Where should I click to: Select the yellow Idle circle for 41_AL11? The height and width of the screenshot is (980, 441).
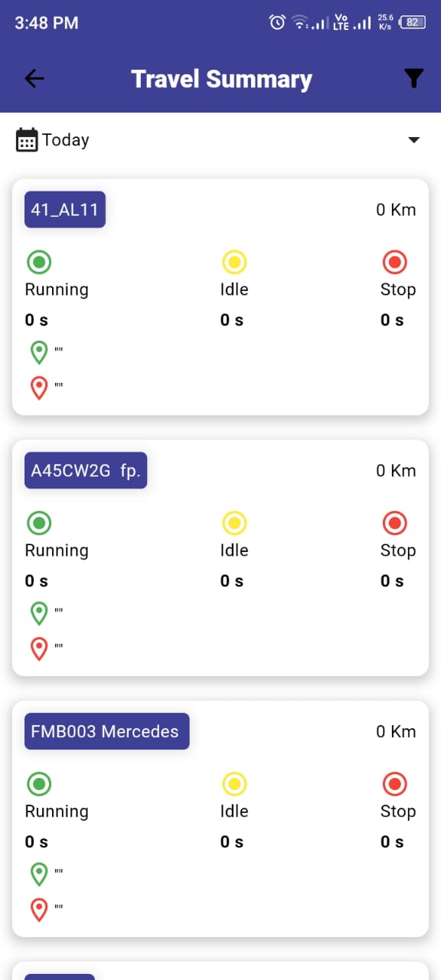(234, 262)
